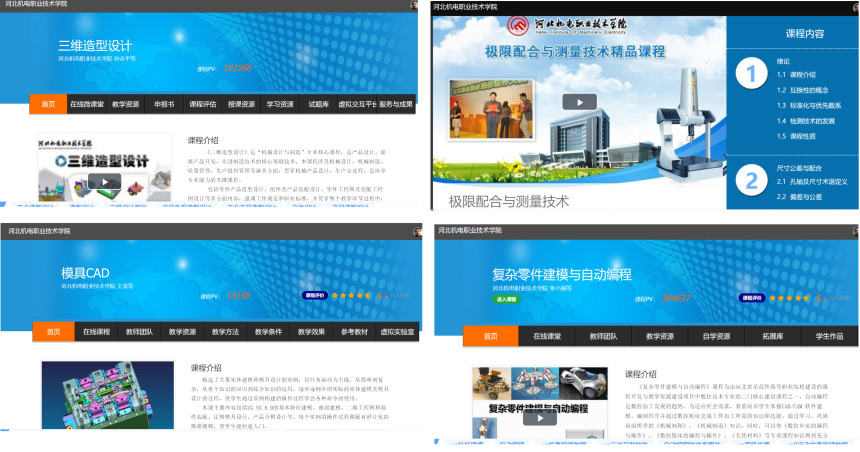
Task: Play the 复杂零件建模与自动编程 intro video
Action: [540, 418]
